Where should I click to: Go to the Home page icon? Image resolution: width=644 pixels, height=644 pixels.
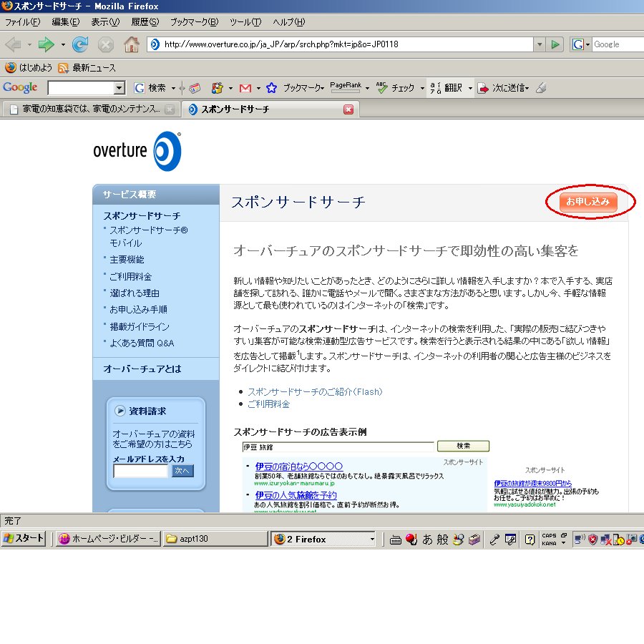132,44
